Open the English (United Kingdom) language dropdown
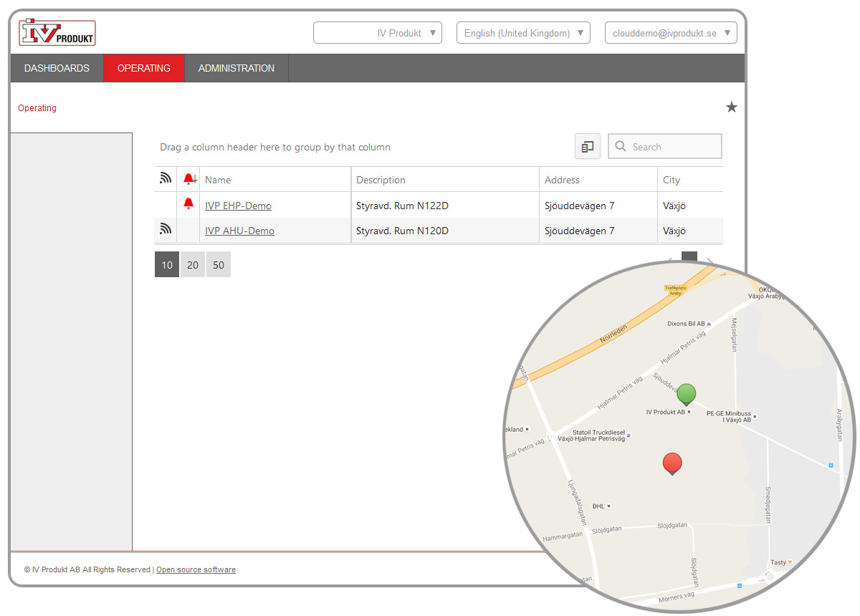Image resolution: width=860 pixels, height=616 pixels. [x=523, y=33]
